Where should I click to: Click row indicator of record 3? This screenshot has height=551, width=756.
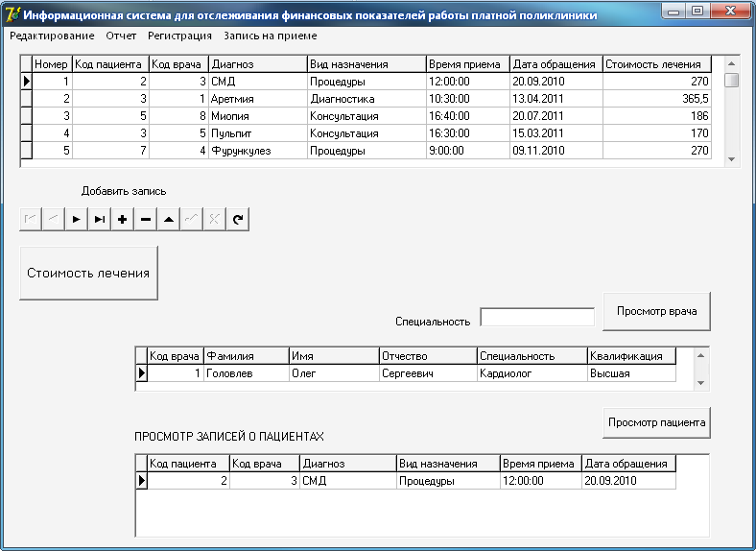click(26, 116)
